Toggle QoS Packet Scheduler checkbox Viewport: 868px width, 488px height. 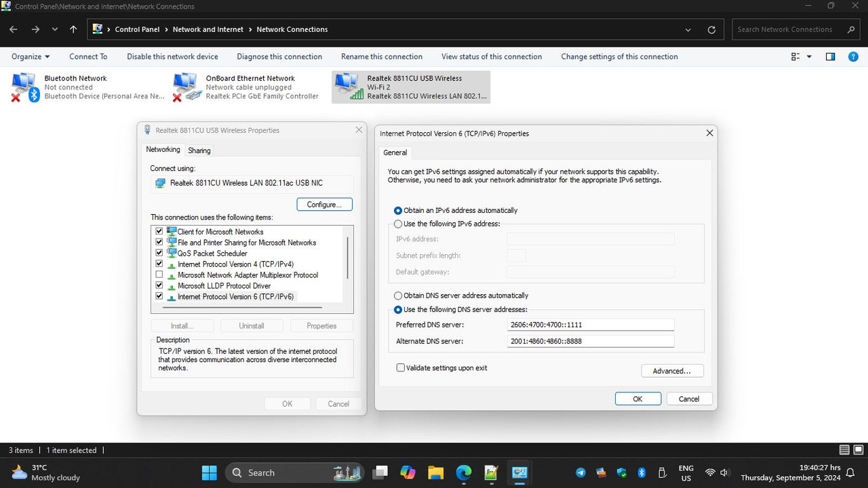coord(159,253)
